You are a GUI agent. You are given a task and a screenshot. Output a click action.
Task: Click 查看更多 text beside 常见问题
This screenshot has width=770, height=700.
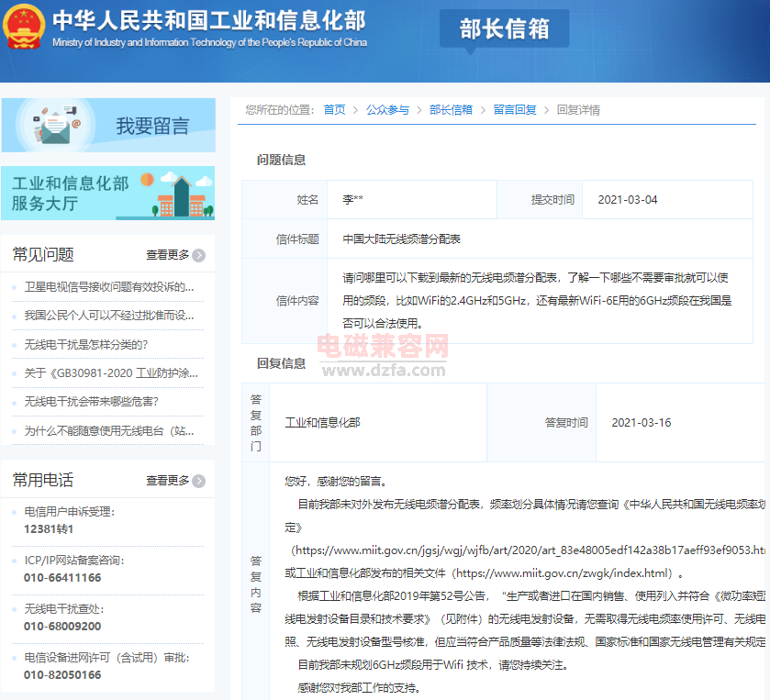pos(167,255)
